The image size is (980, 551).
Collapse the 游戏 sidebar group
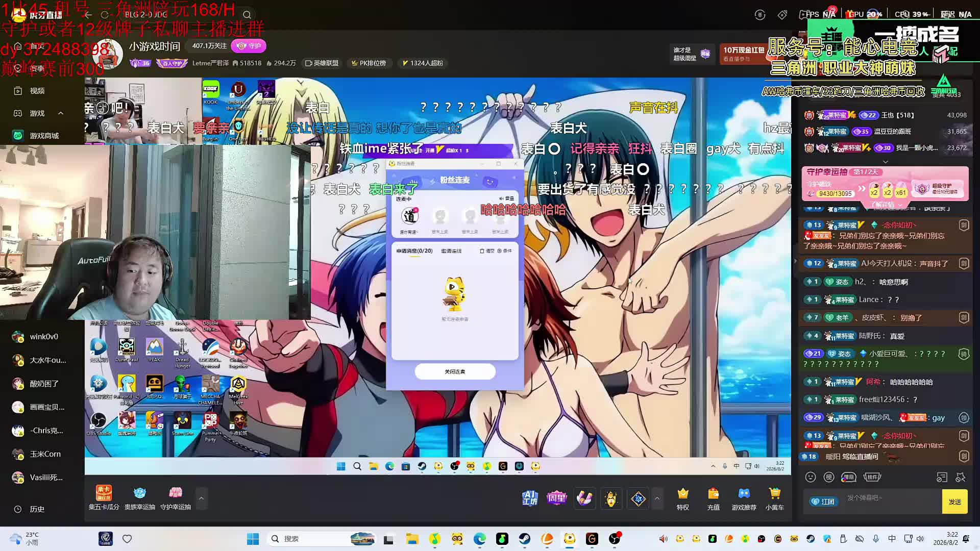(x=61, y=113)
